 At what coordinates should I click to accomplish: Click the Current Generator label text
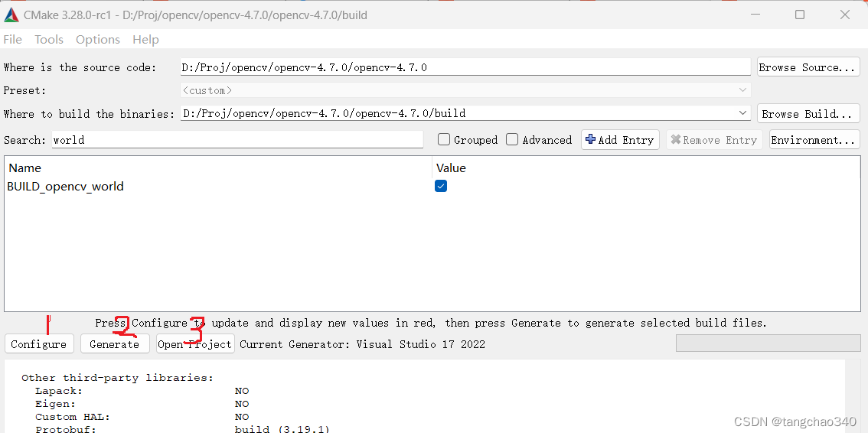[x=362, y=344]
